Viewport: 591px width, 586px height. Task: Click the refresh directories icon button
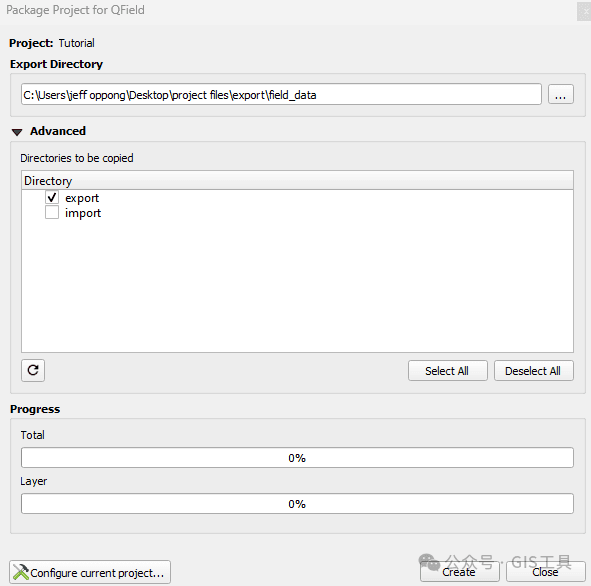tap(33, 370)
